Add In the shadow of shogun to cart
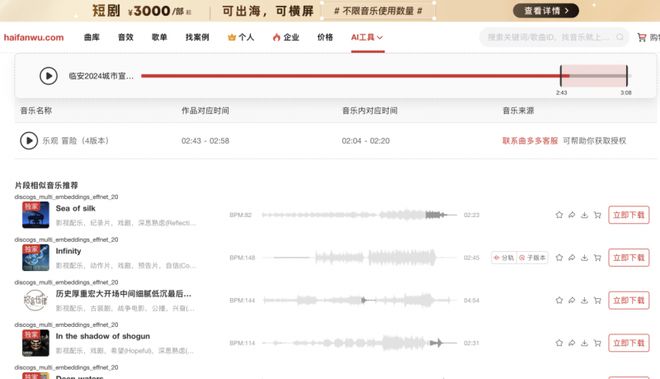 [597, 343]
